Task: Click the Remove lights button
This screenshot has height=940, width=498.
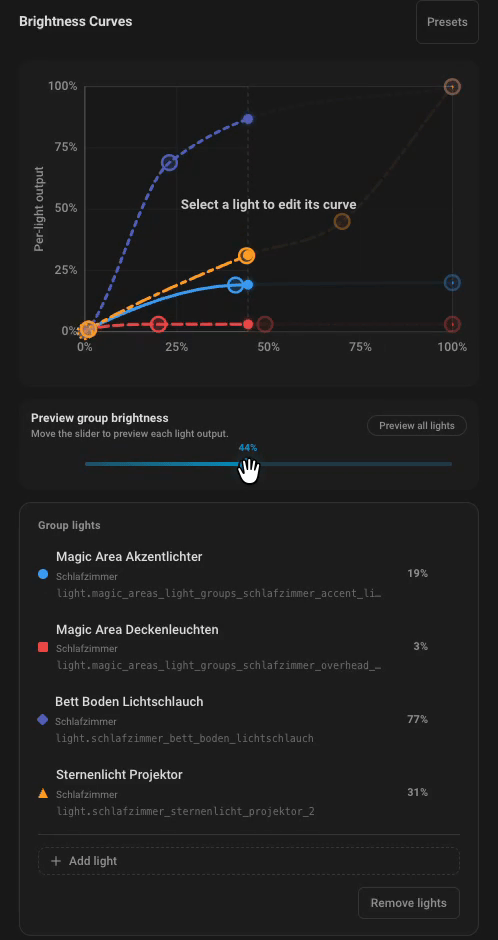Action: click(409, 903)
